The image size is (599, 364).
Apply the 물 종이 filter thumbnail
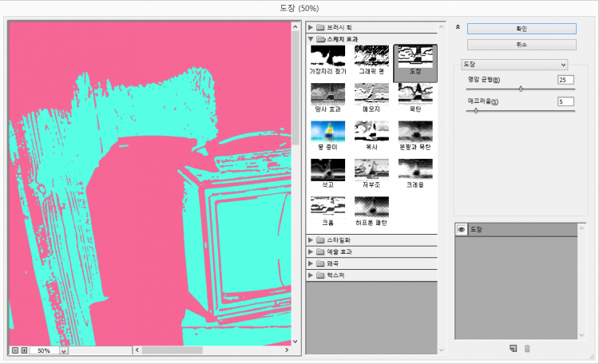(327, 133)
